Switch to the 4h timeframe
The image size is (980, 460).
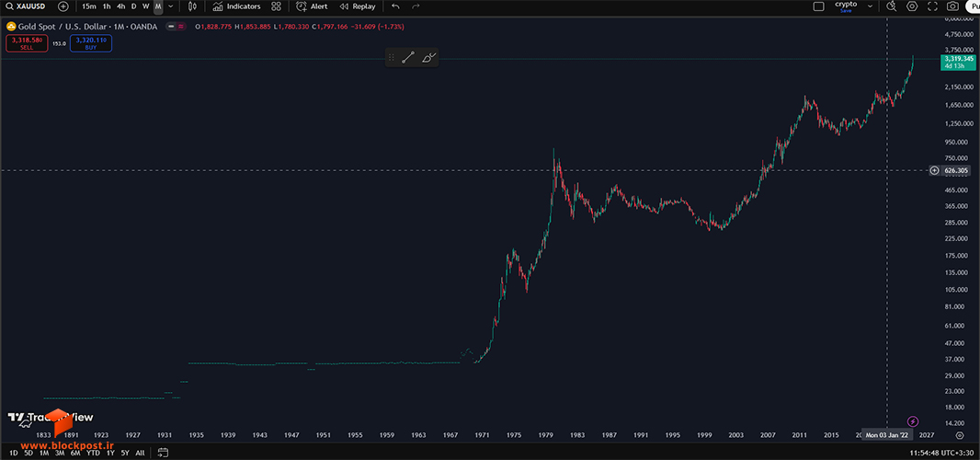tap(120, 6)
